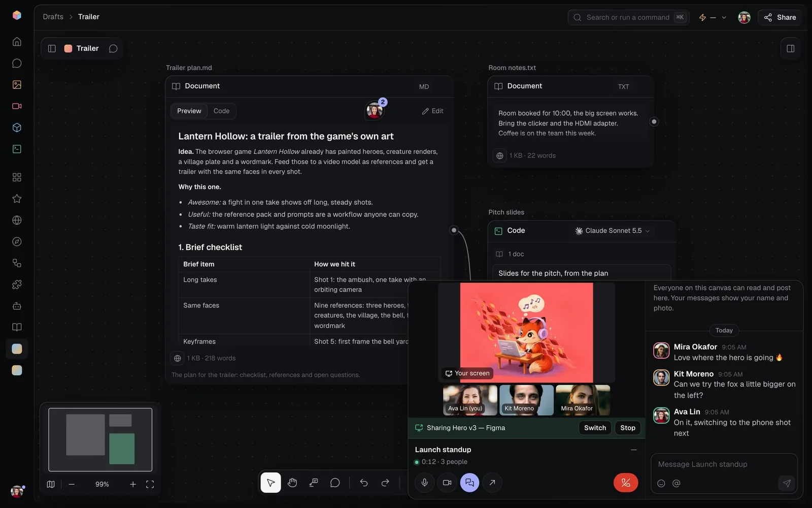The width and height of the screenshot is (812, 508).
Task: Zoom in with the plus button
Action: pyautogui.click(x=133, y=484)
